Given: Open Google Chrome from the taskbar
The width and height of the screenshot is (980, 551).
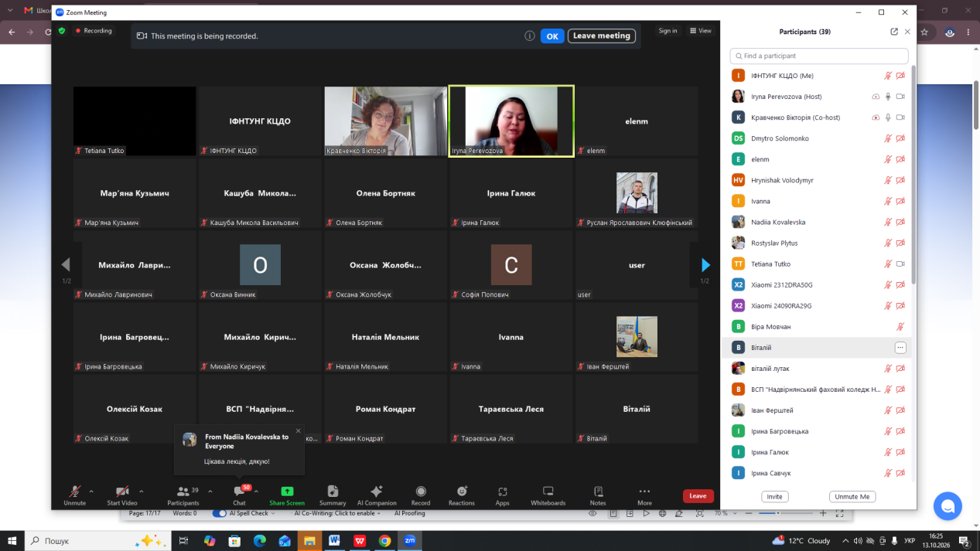Looking at the screenshot, I should click(x=384, y=541).
